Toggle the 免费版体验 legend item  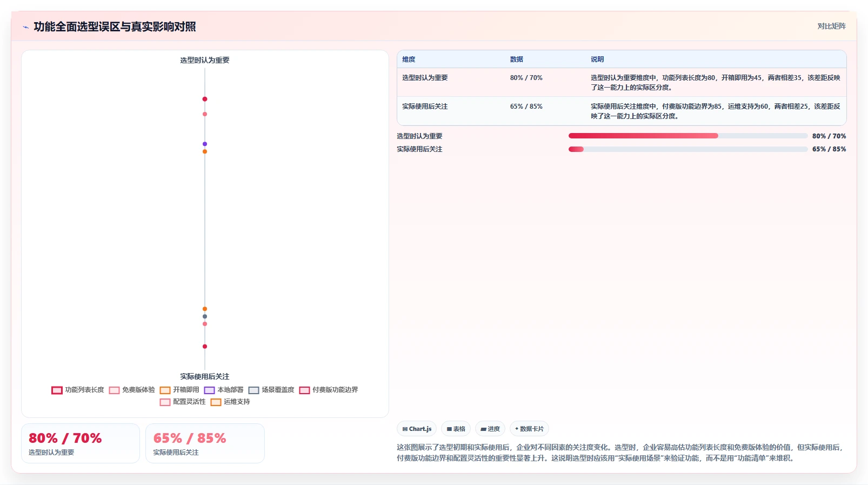(132, 390)
